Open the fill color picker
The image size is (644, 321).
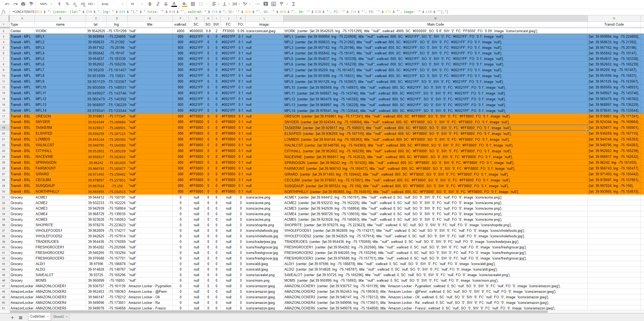point(184,4)
